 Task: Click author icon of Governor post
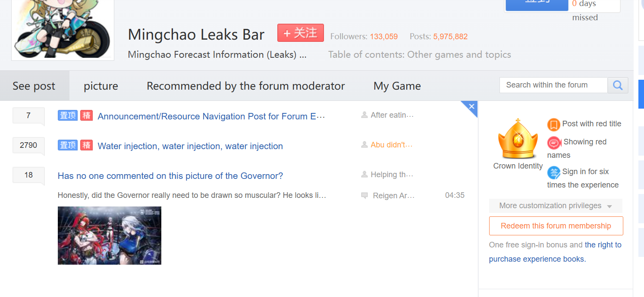point(364,175)
